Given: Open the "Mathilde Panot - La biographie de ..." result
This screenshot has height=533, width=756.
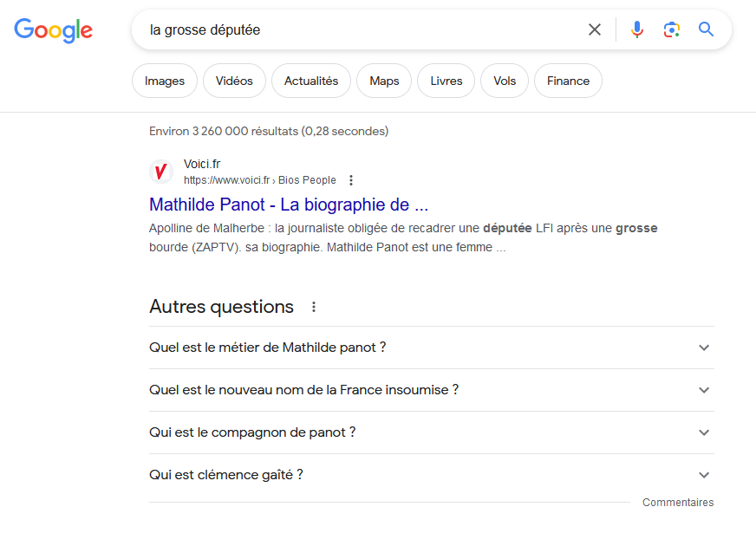Looking at the screenshot, I should (x=289, y=205).
